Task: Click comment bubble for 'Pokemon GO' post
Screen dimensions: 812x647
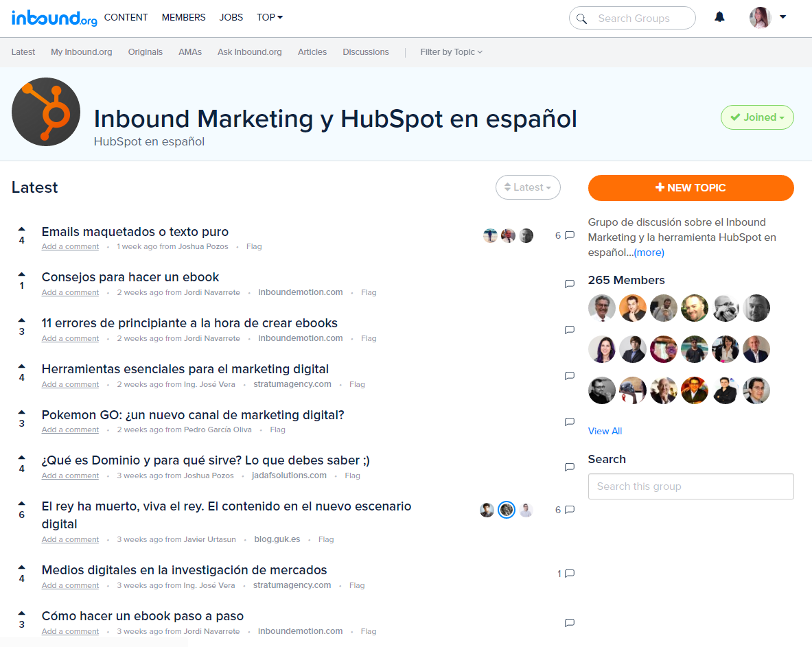Action: click(569, 421)
